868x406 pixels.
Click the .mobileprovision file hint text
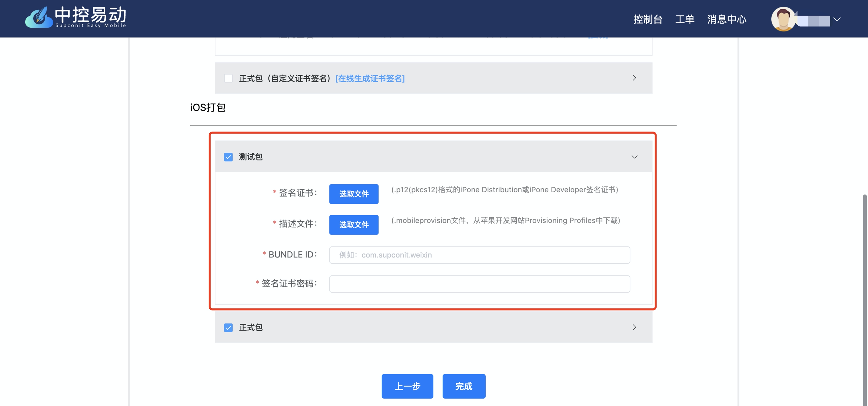505,221
